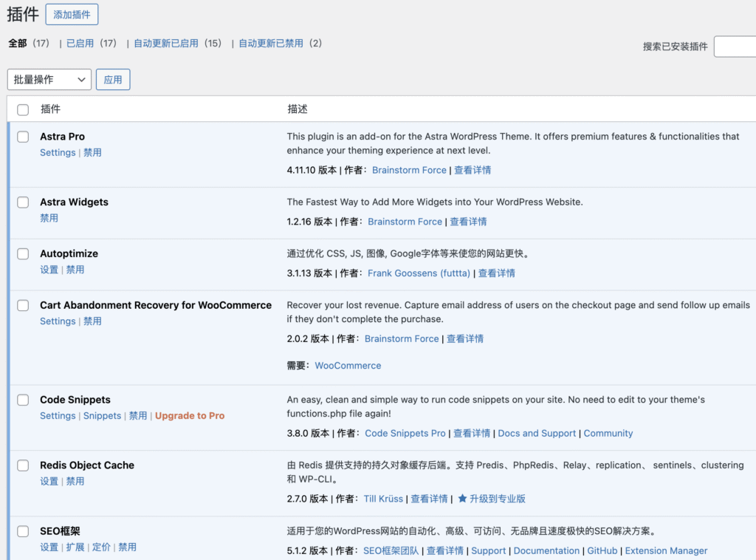Filter by 已启用 plugins tab
Viewport: 756px width, 560px height.
click(80, 44)
